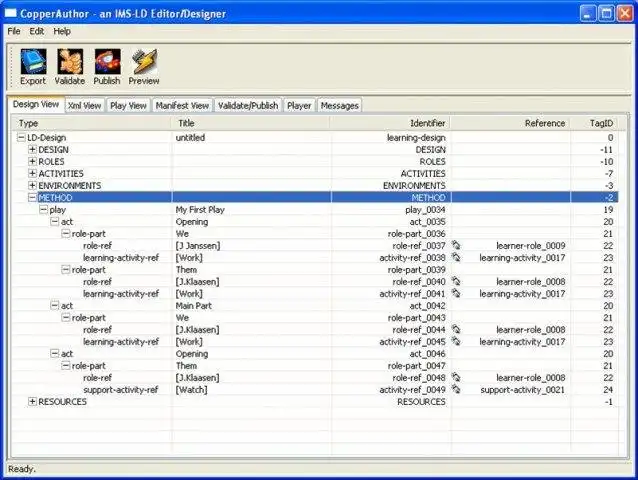Click the TagID column header
638x480 pixels.
tap(595, 123)
